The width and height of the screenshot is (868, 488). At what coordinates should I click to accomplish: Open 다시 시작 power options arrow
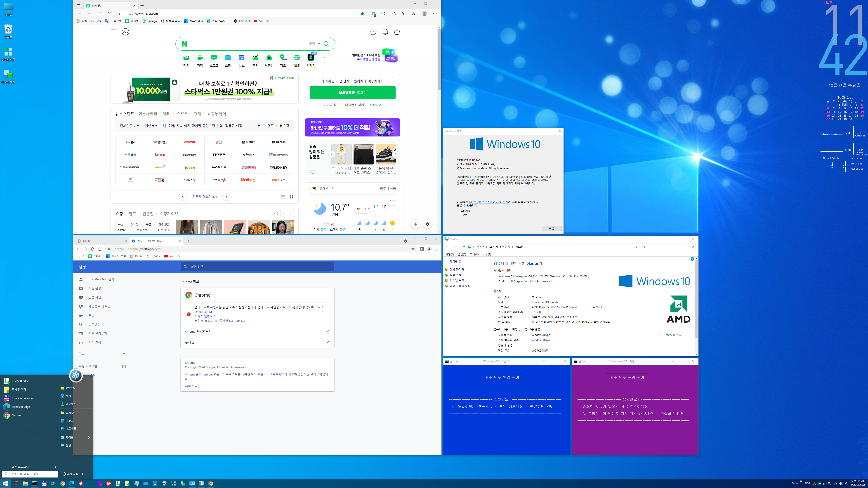click(82, 474)
